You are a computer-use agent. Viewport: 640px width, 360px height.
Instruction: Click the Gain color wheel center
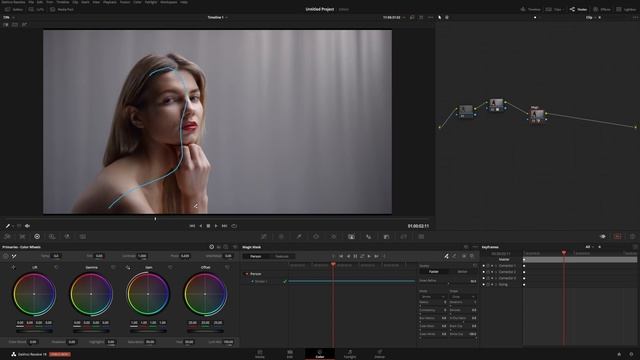tap(148, 294)
